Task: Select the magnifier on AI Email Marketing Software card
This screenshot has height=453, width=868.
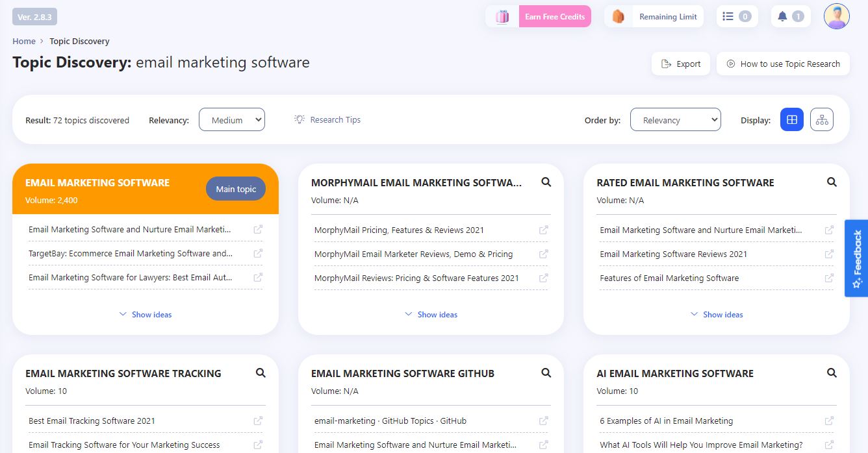Action: pyautogui.click(x=832, y=373)
